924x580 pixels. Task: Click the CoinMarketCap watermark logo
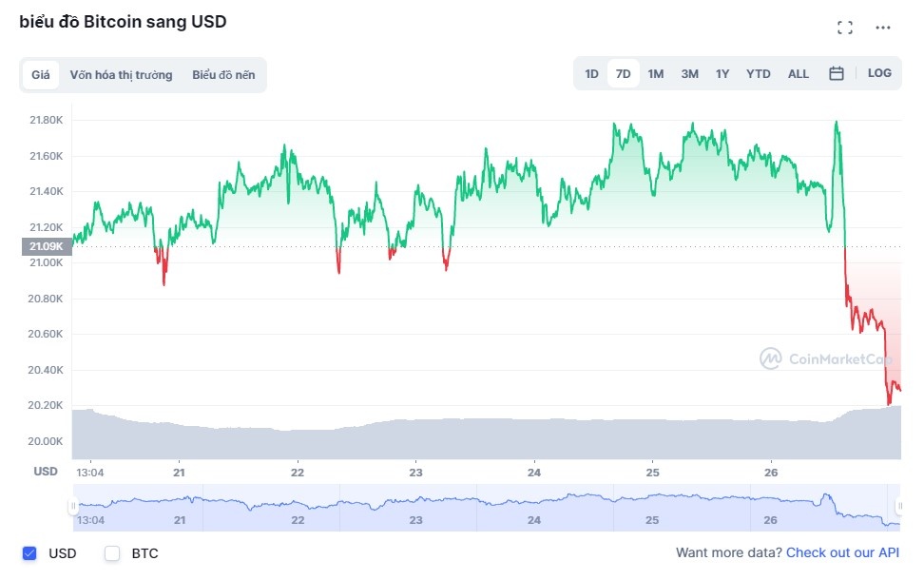(x=825, y=358)
